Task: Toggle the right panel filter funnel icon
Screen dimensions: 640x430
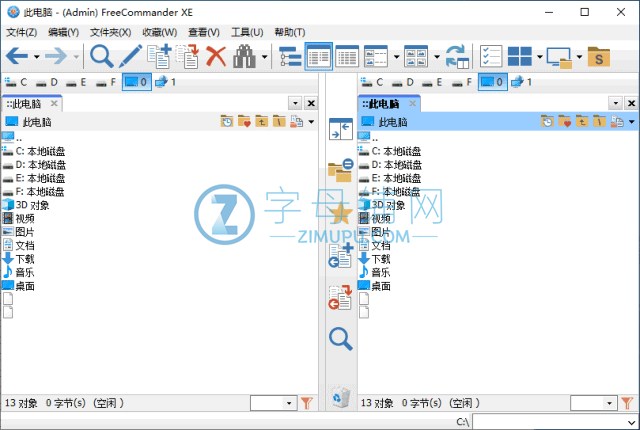Action: 627,403
